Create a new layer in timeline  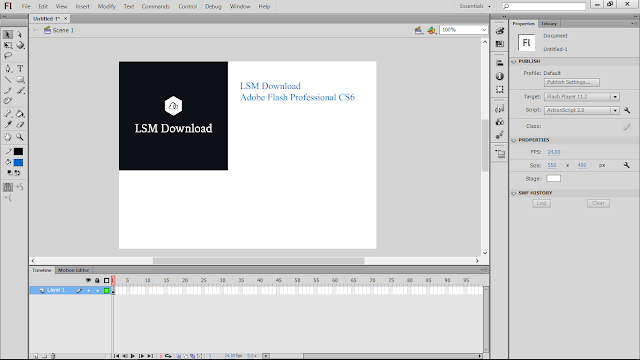click(x=36, y=356)
